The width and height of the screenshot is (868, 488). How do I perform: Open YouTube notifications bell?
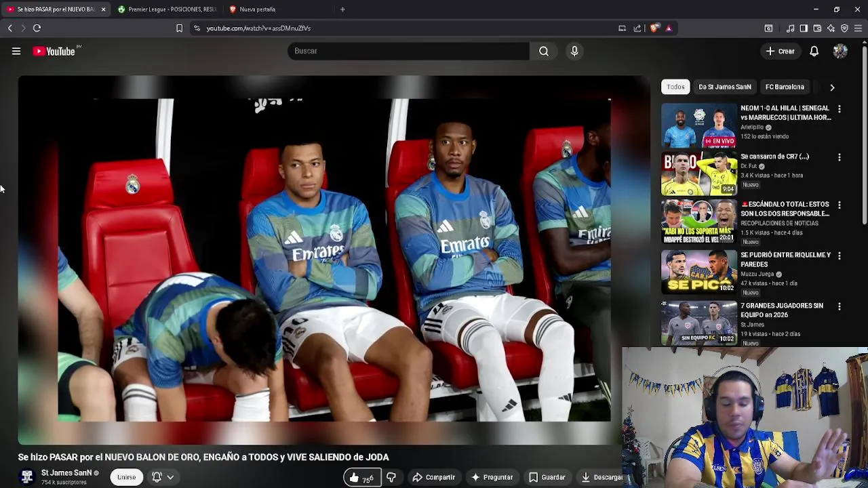click(814, 51)
